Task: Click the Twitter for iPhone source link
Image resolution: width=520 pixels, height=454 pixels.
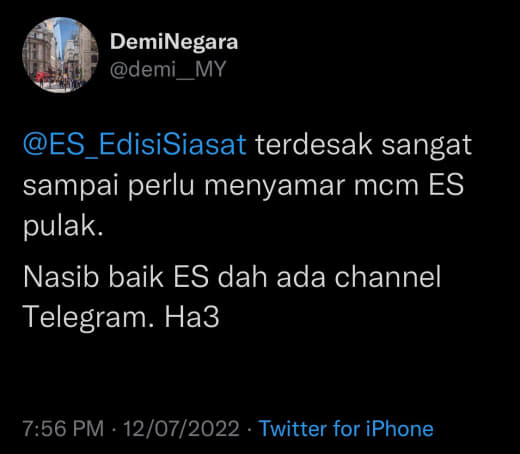Action: [x=346, y=428]
